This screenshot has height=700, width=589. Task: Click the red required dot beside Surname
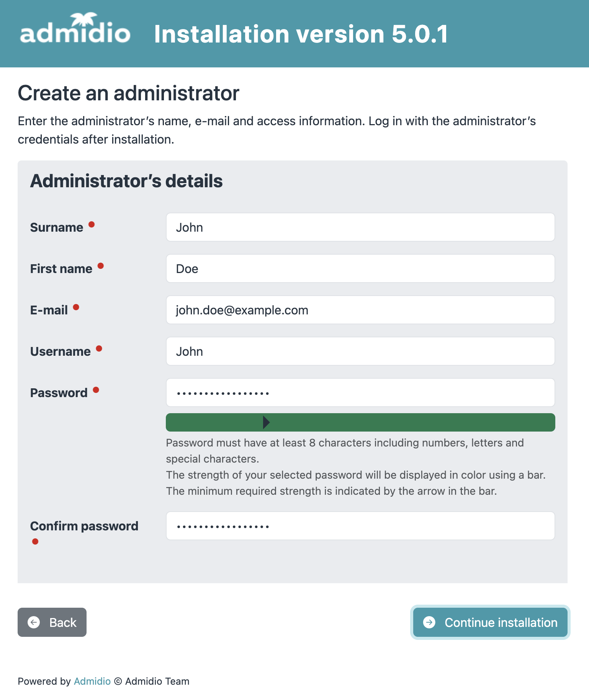(x=92, y=224)
